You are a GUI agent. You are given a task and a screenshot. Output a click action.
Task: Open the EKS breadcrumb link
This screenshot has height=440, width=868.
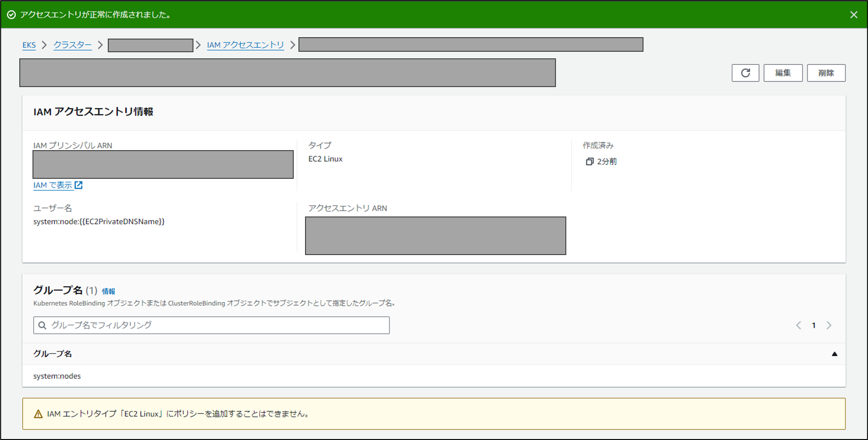coord(29,45)
